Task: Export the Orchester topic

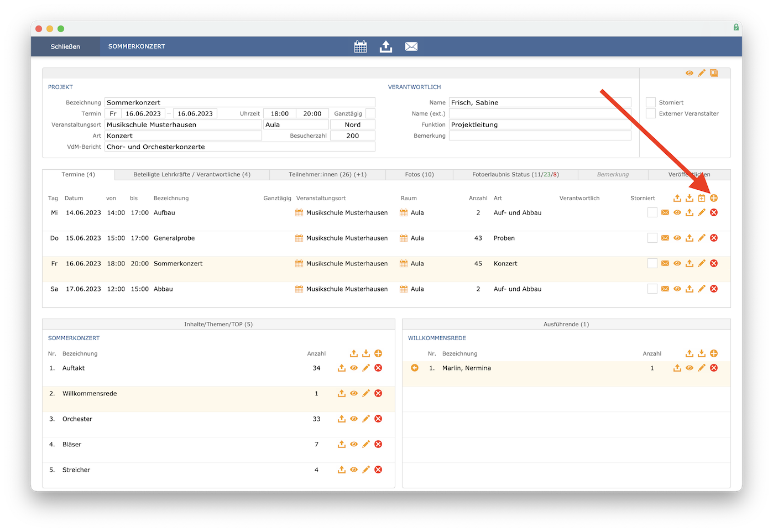Action: tap(342, 419)
